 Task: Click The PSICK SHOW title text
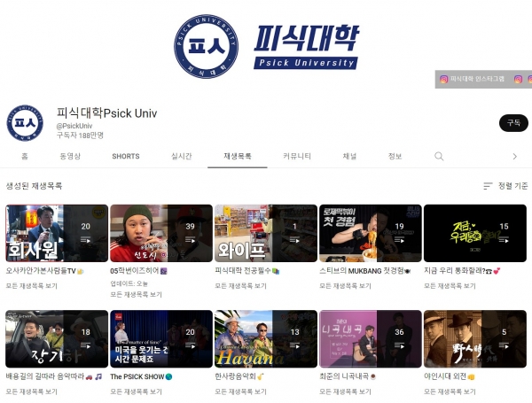click(x=141, y=376)
